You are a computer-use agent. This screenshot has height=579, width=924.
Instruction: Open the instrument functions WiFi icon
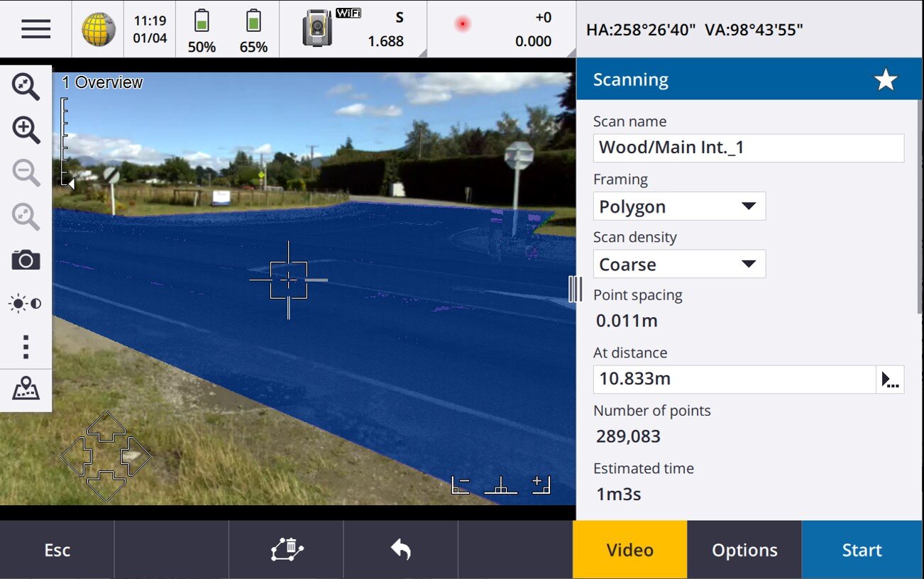[332, 28]
